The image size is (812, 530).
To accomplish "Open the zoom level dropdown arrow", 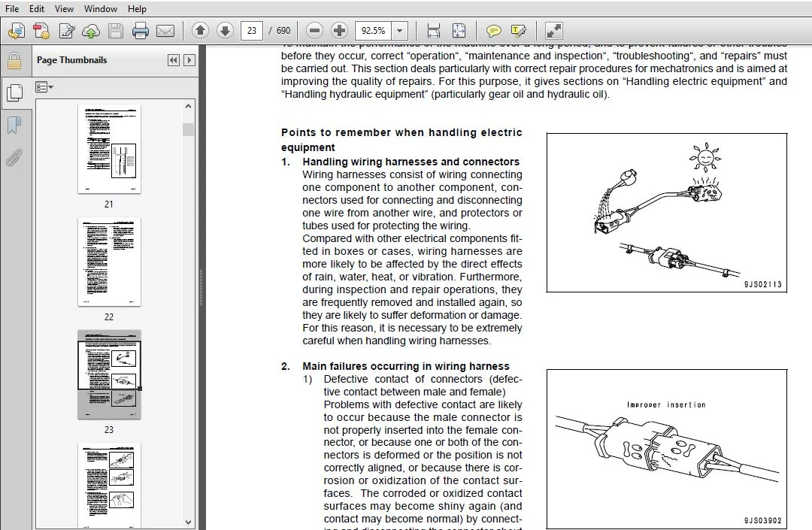I will (x=399, y=31).
